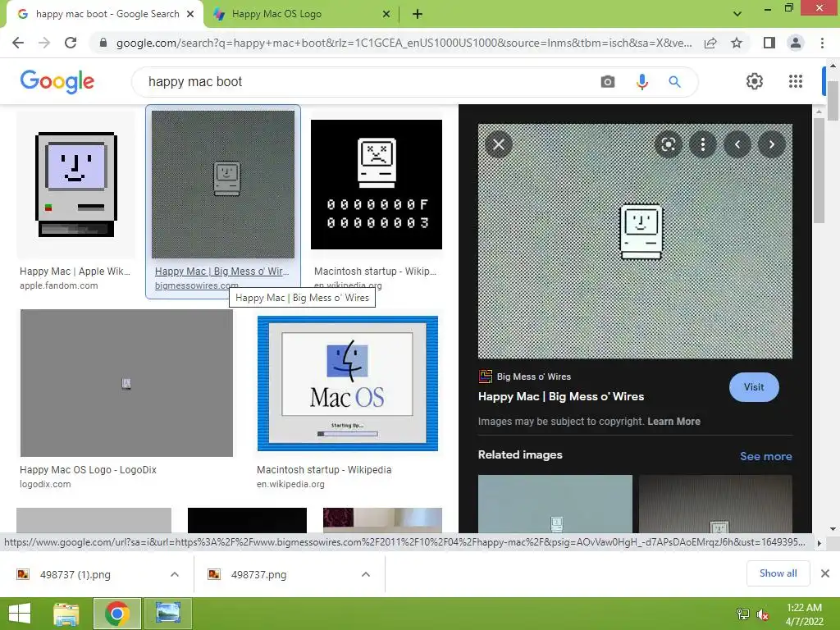The image size is (840, 630).
Task: Open Chrome side panel icon
Action: pyautogui.click(x=769, y=43)
